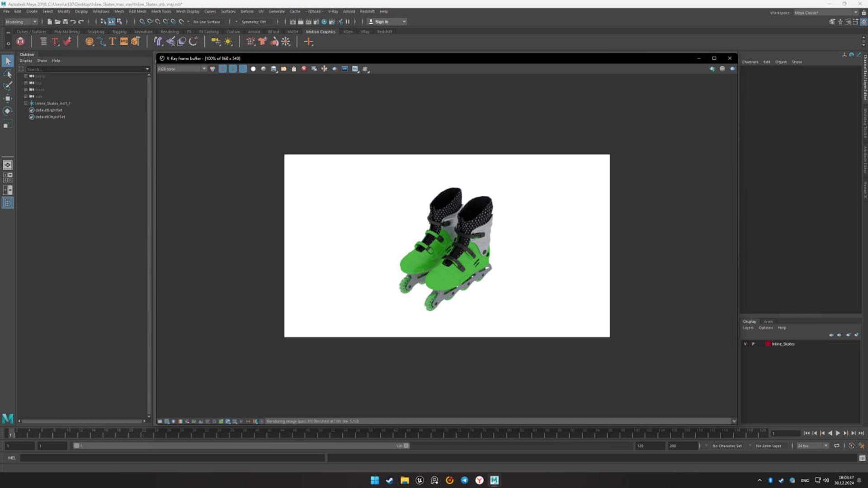Click the clear image icon in V-Ray toolbar
The width and height of the screenshot is (868, 488).
pos(294,69)
